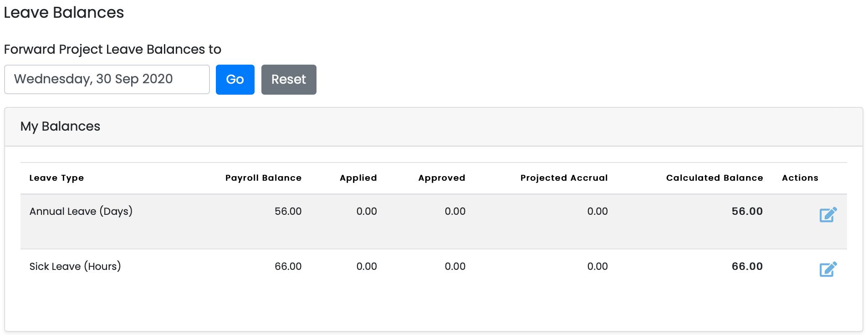Focus the projection date input field
Image resolution: width=868 pixels, height=335 pixels.
[x=107, y=79]
